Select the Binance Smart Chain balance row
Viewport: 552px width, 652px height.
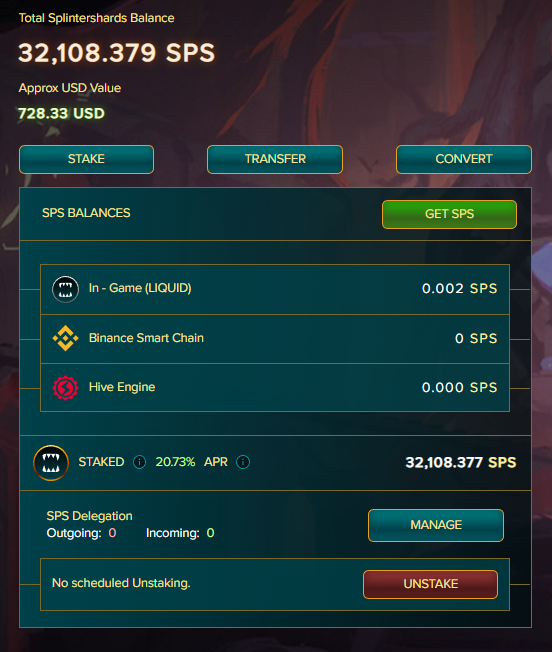[275, 339]
